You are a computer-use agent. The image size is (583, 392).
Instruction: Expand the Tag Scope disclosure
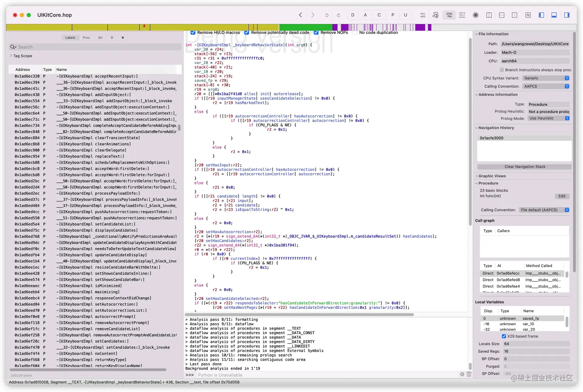pyautogui.click(x=11, y=56)
